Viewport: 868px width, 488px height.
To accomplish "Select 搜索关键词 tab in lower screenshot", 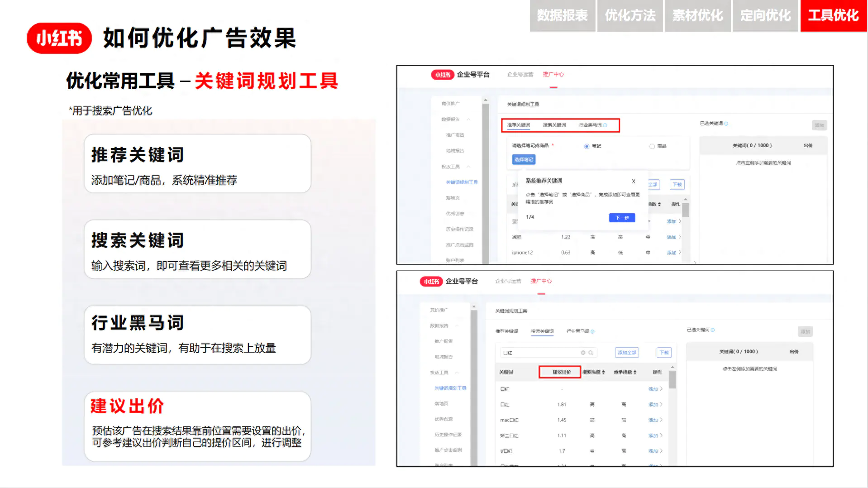I will click(542, 332).
